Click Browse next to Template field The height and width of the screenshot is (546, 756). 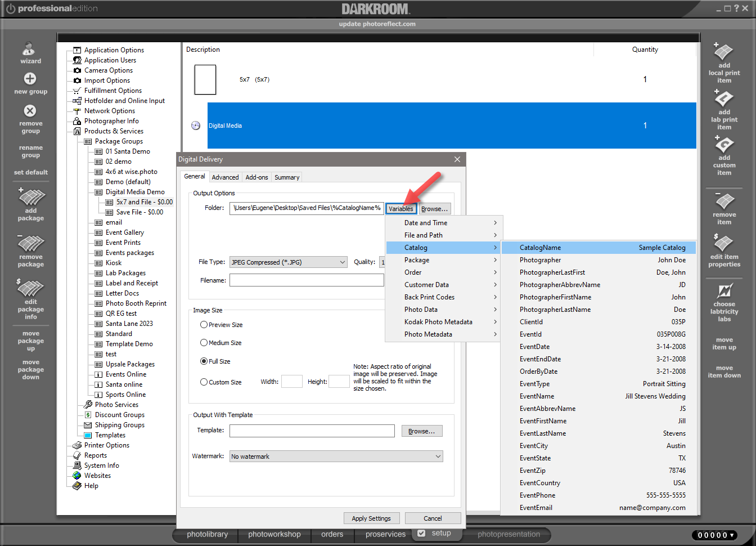(422, 431)
